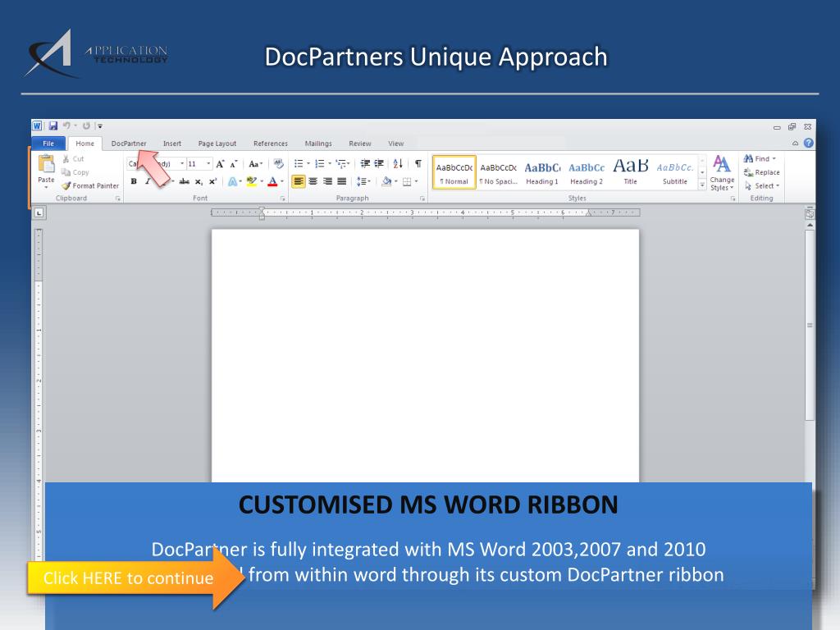Viewport: 840px width, 630px height.
Task: Click the Grow Font icon
Action: 220,164
